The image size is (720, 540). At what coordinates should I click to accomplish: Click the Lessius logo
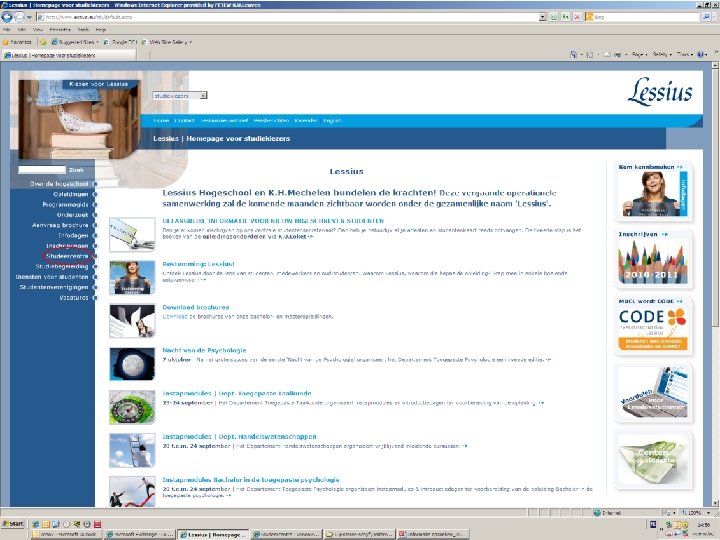click(660, 91)
